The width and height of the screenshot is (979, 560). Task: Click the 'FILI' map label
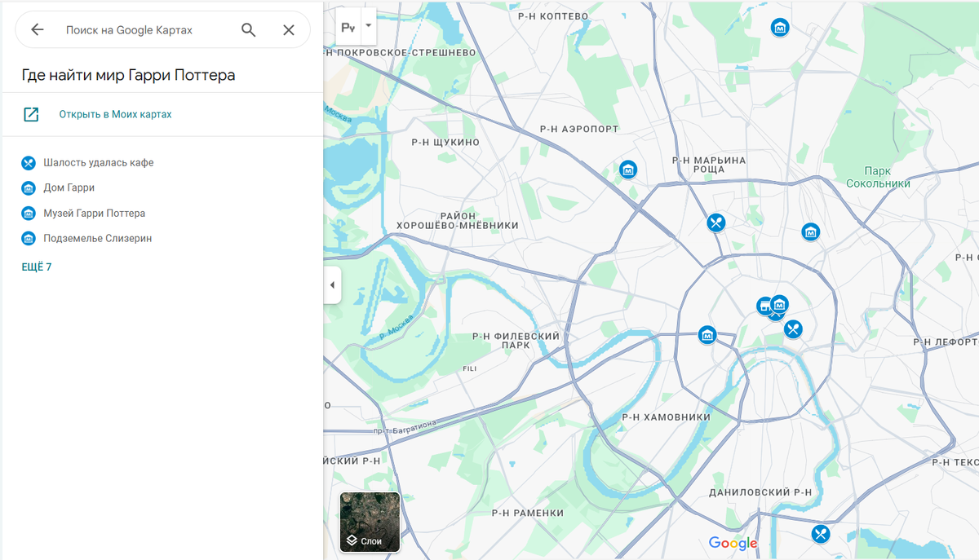(x=469, y=369)
